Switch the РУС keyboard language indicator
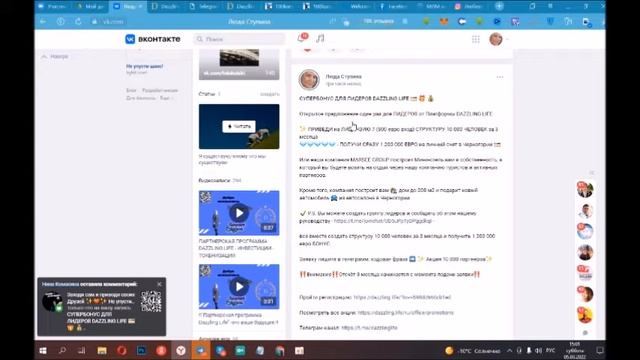 click(x=551, y=351)
